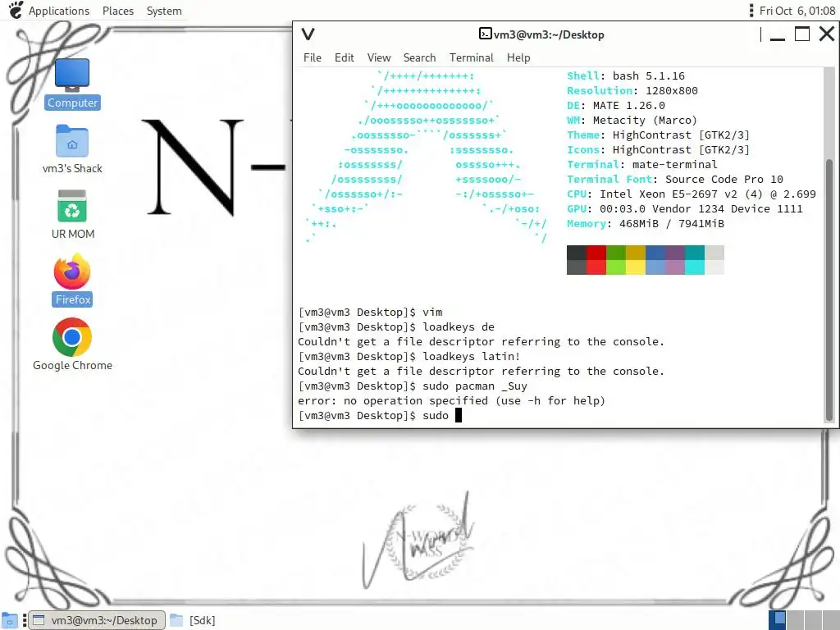Close the terminal window
840x630 pixels.
click(827, 34)
